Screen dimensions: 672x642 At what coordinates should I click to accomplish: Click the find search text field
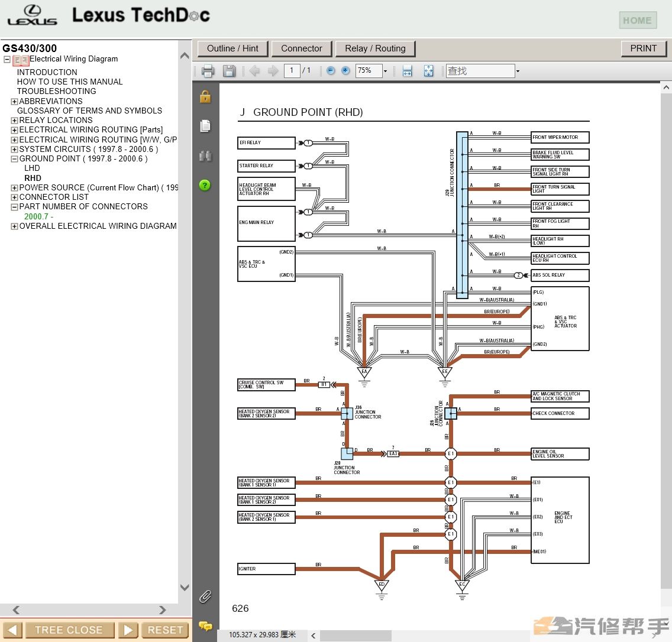point(480,71)
